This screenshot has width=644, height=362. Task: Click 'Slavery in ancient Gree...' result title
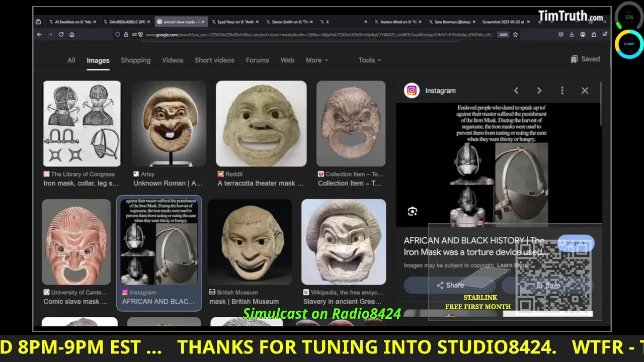pyautogui.click(x=342, y=302)
